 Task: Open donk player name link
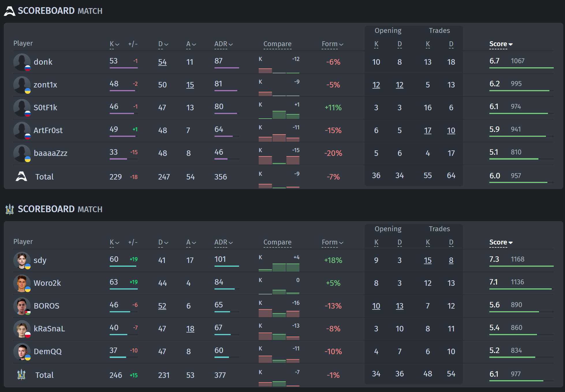(x=43, y=62)
